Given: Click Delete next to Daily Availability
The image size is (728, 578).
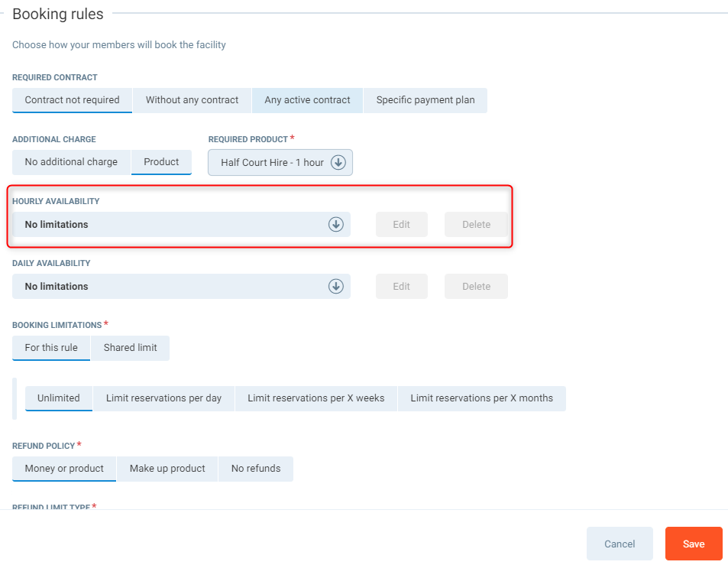Looking at the screenshot, I should [x=476, y=287].
